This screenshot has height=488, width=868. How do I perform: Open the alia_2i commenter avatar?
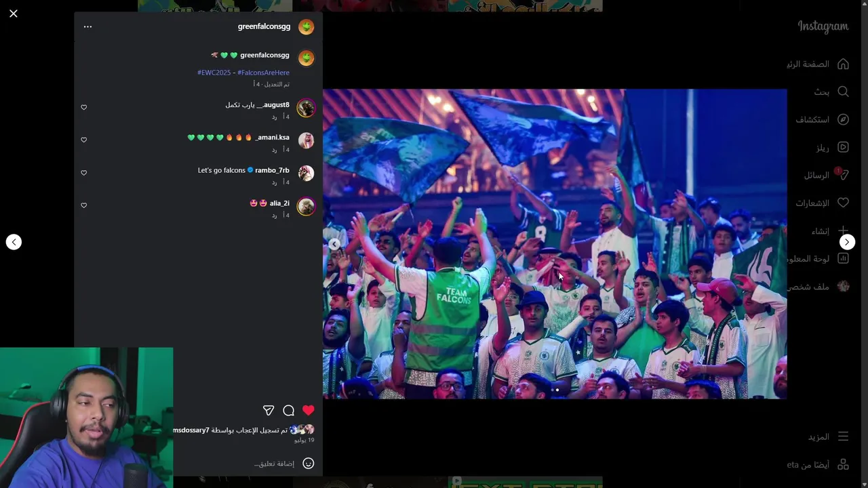[307, 207]
